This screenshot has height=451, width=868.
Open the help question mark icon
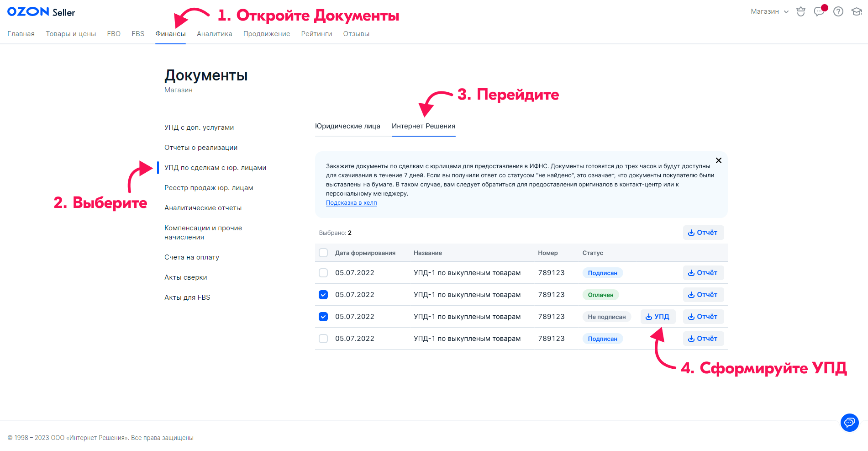[x=838, y=12]
